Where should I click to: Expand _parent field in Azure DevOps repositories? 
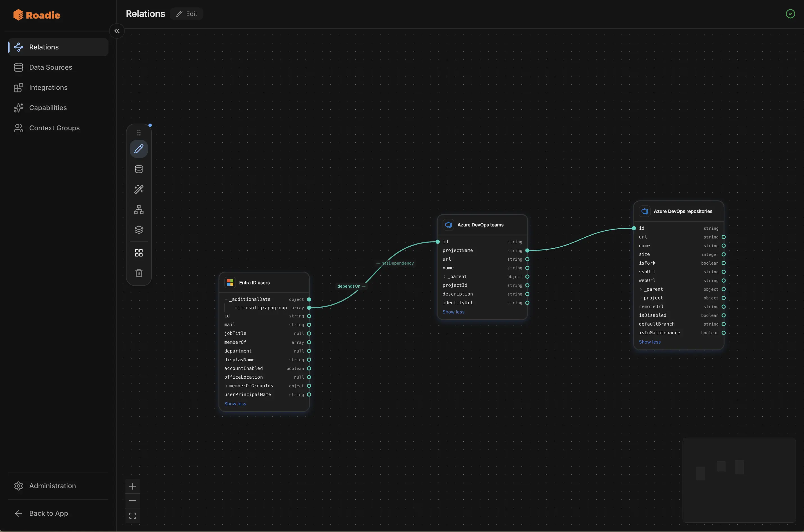[641, 289]
